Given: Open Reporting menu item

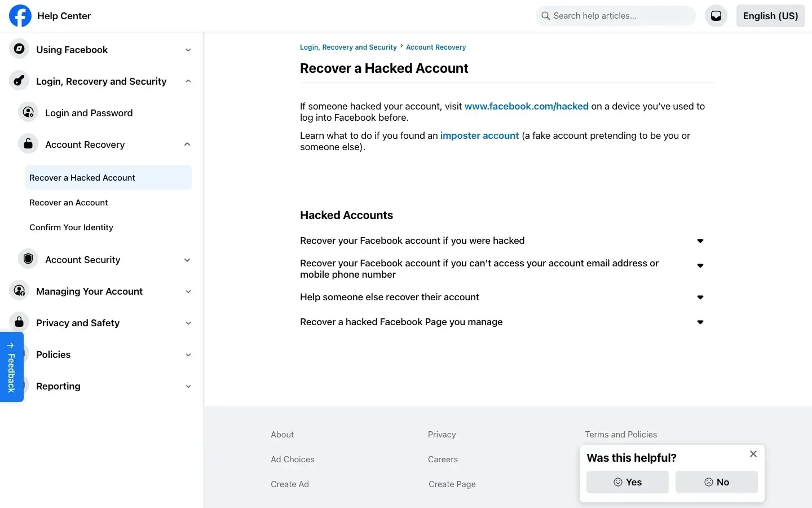Looking at the screenshot, I should (x=58, y=386).
